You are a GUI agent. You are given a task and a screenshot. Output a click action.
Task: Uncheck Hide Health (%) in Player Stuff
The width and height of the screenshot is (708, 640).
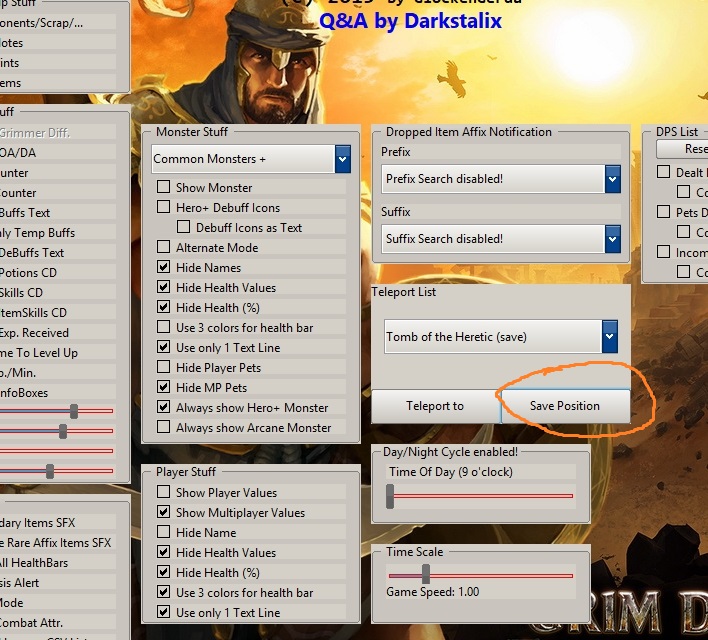coord(163,572)
